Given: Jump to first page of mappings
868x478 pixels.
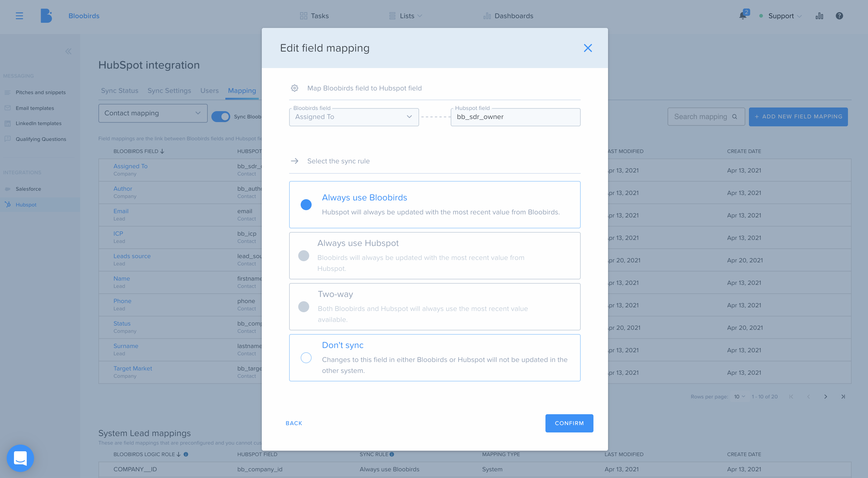Looking at the screenshot, I should point(791,397).
